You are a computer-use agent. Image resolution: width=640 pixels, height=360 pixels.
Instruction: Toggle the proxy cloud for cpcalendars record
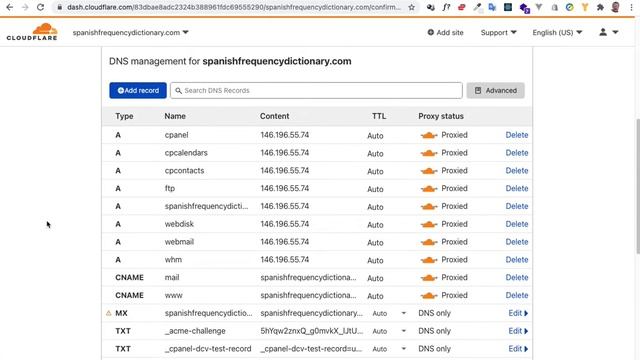(x=429, y=153)
